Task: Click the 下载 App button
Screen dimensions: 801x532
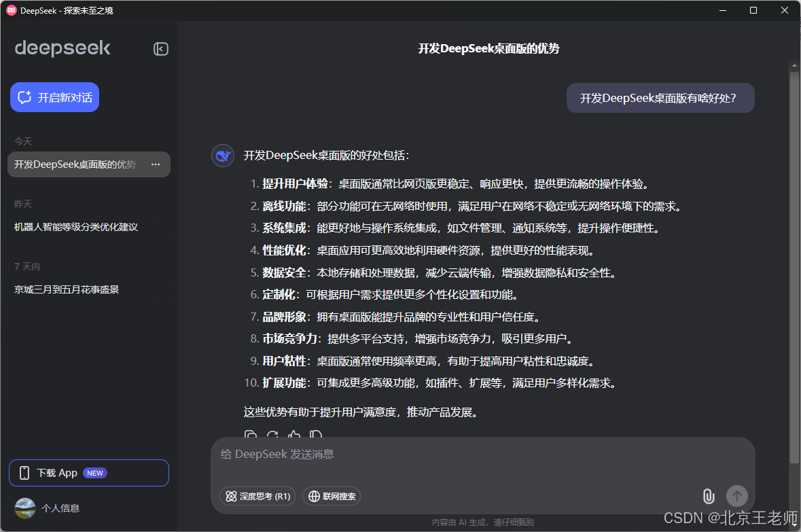Action: [89, 473]
